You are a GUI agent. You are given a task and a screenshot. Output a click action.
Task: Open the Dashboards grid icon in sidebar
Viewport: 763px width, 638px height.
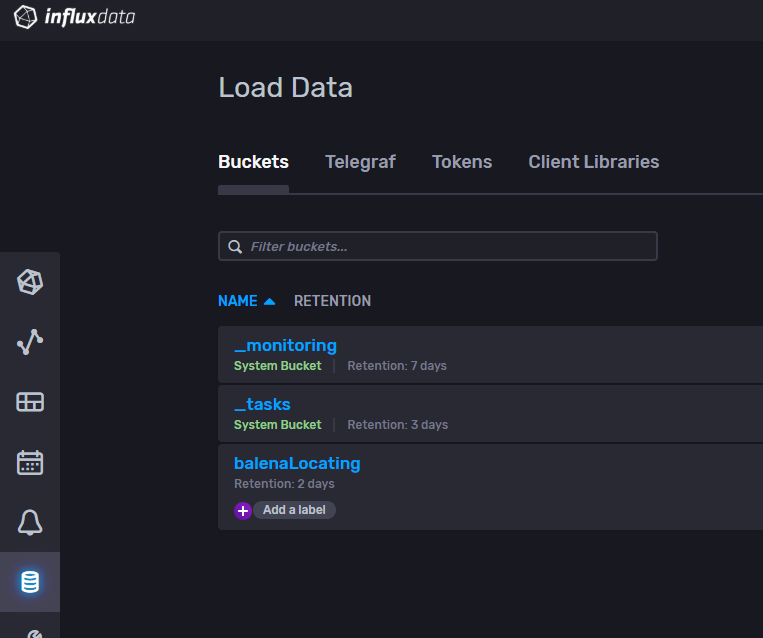(30, 402)
